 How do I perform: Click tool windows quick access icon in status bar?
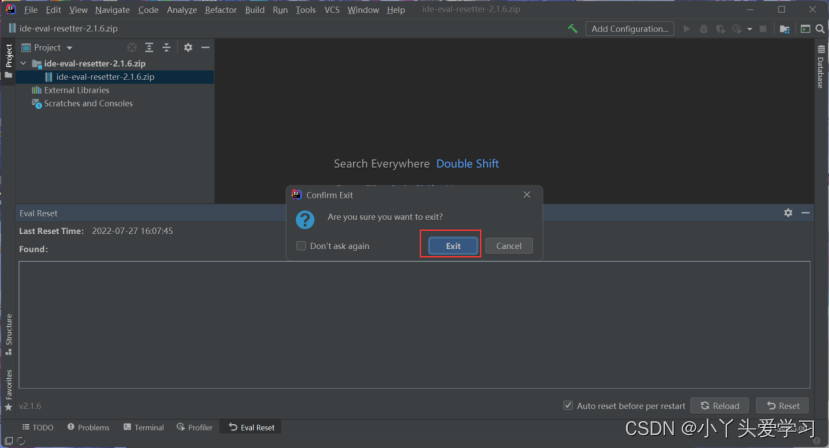pyautogui.click(x=8, y=441)
